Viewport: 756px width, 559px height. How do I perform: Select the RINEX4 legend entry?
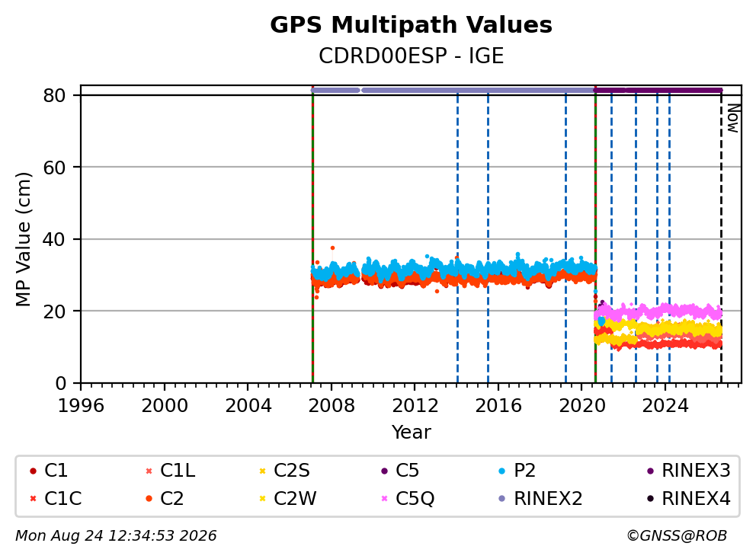coord(690,498)
